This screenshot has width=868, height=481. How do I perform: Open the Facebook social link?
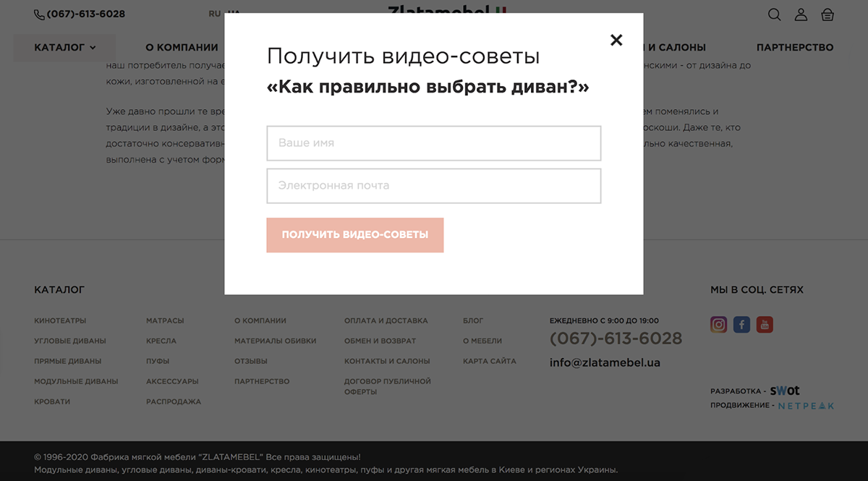click(x=741, y=325)
